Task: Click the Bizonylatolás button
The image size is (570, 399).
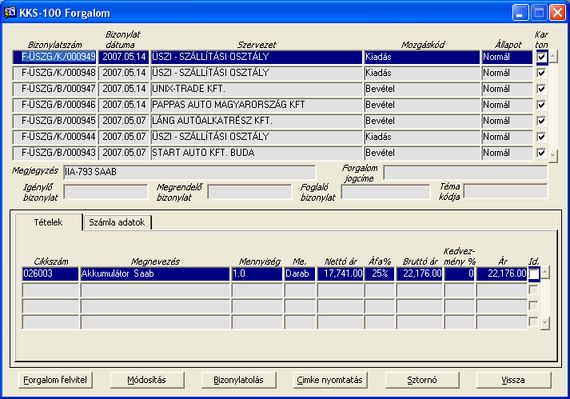Action: pos(238,380)
